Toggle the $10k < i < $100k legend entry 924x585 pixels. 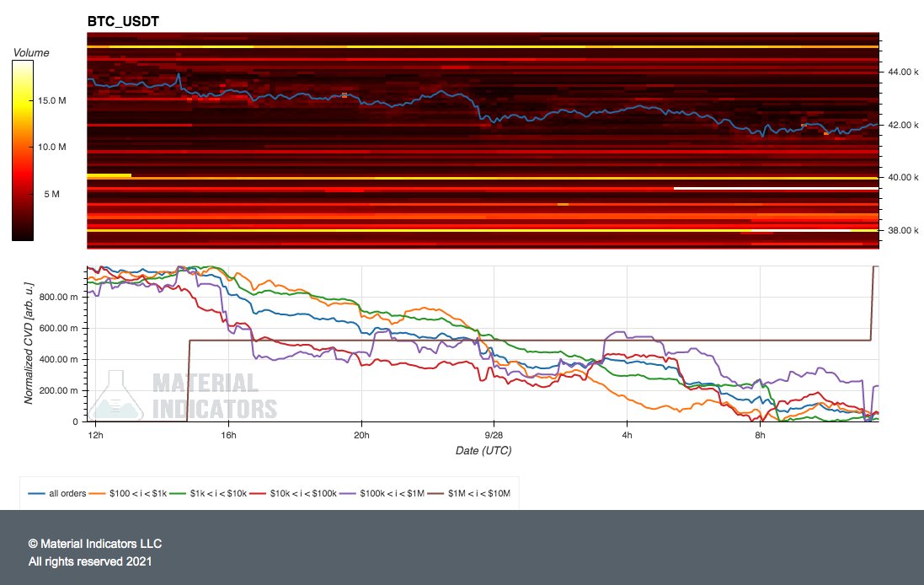293,494
